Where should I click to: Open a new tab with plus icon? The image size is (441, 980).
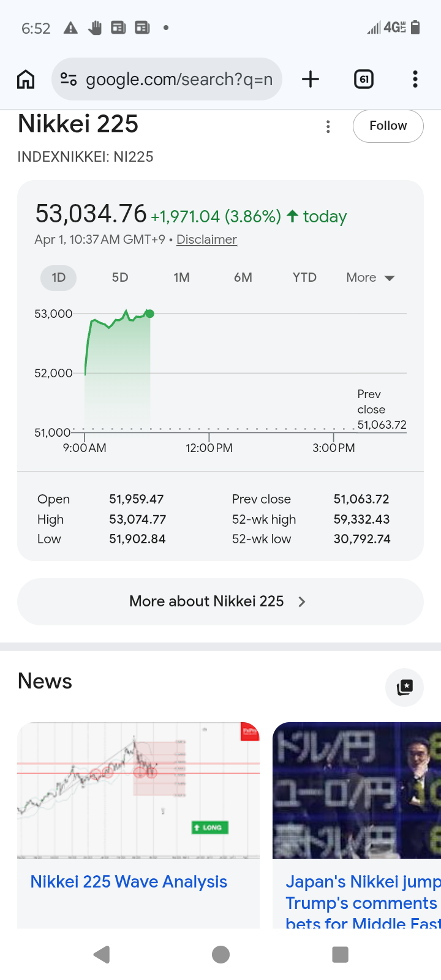coord(311,79)
